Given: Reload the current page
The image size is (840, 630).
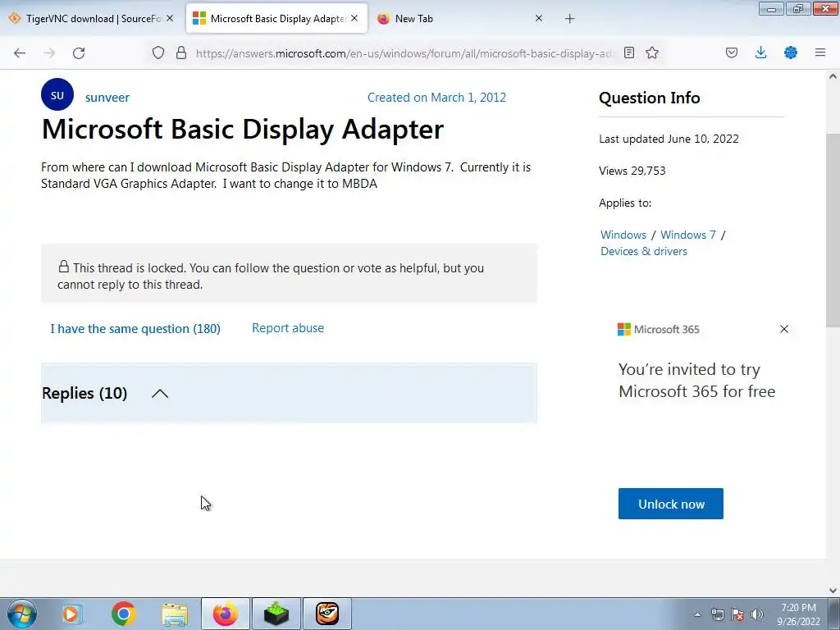Looking at the screenshot, I should [x=79, y=53].
